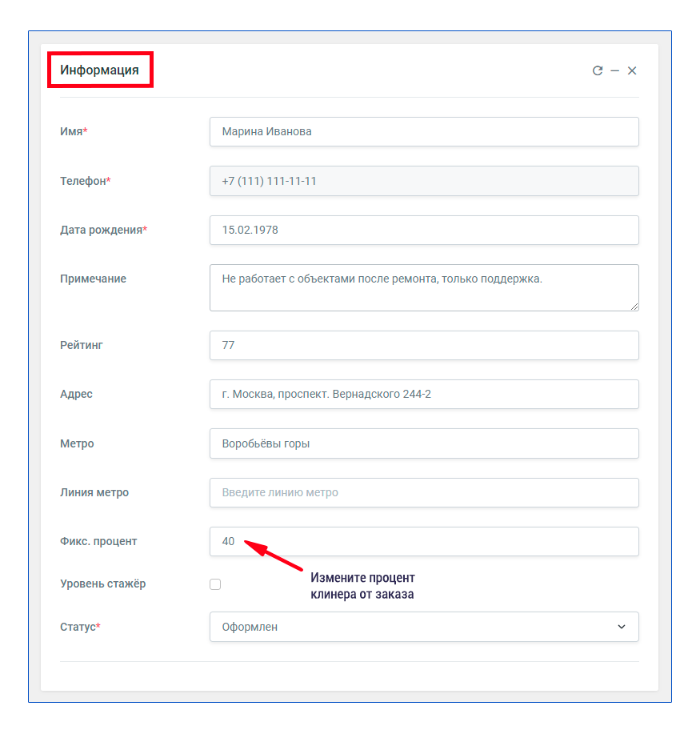Open the Статус dropdown showing Оформлен
This screenshot has height=730, width=700.
(x=424, y=627)
